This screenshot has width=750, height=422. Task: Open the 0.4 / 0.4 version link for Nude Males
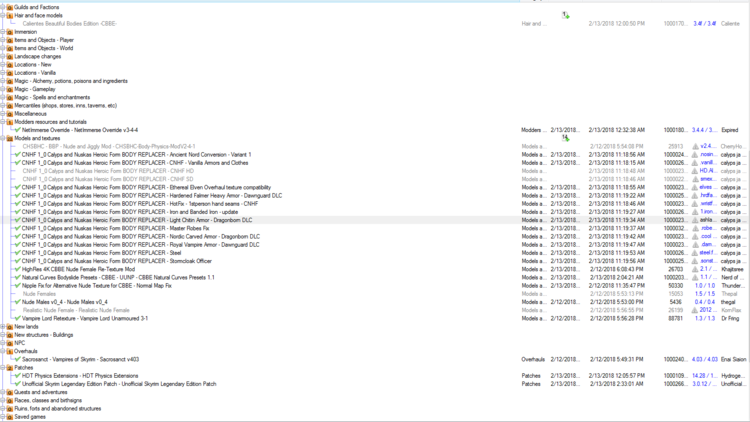[705, 302]
